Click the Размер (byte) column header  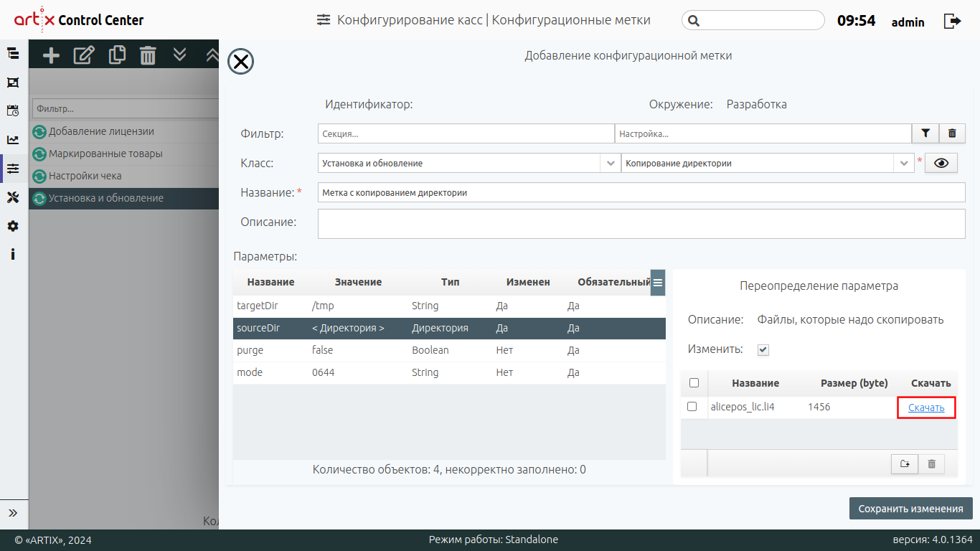(x=854, y=383)
